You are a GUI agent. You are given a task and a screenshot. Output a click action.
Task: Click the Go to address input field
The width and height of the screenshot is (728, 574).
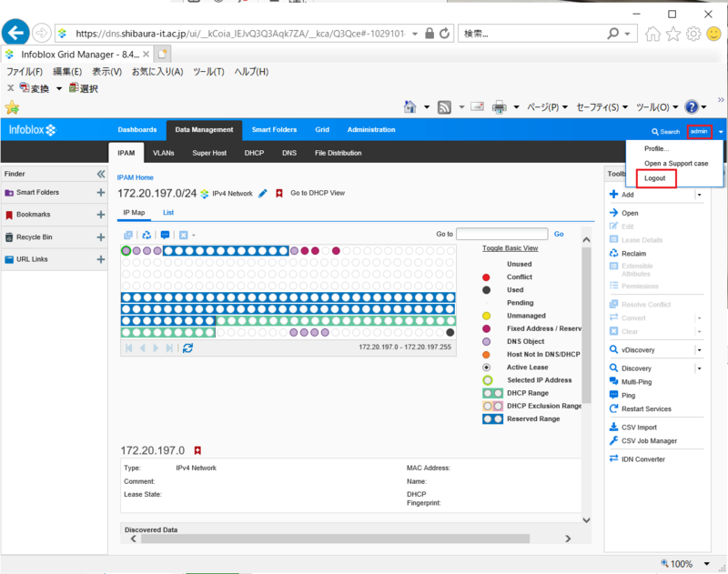coord(502,234)
